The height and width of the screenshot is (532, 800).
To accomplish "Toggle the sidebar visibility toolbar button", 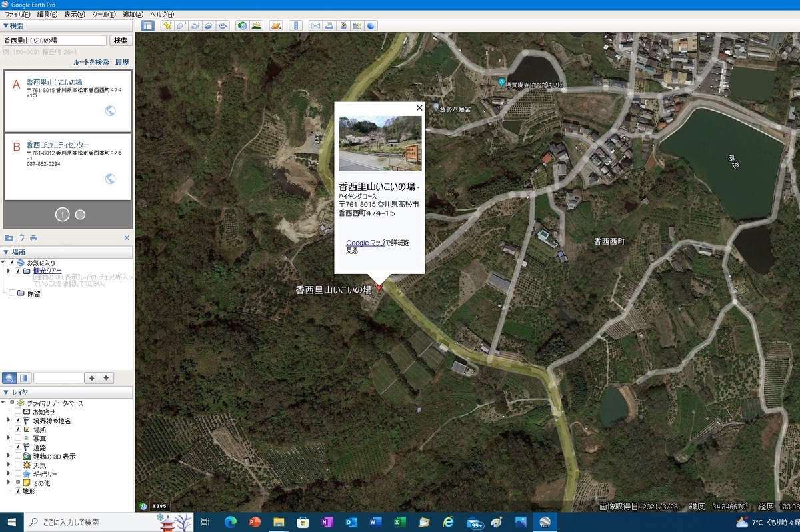I will (147, 26).
